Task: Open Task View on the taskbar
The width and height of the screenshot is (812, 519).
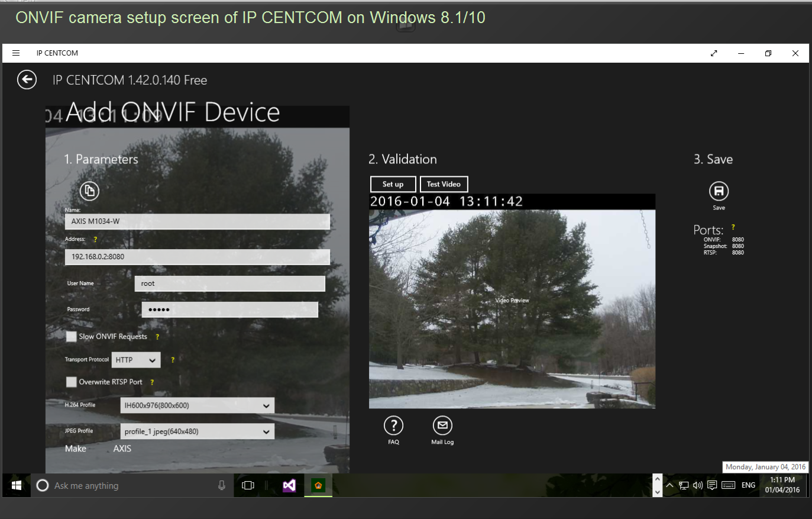Action: click(248, 485)
